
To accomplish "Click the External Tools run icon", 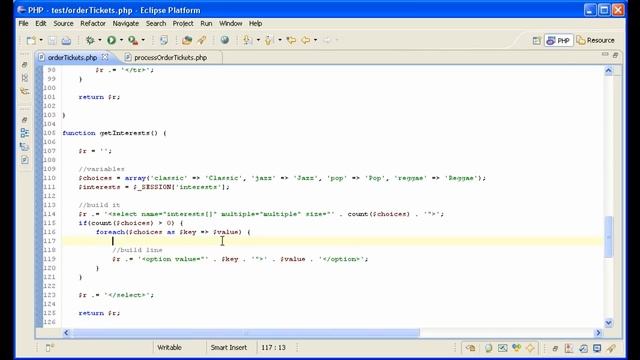I will [133, 40].
